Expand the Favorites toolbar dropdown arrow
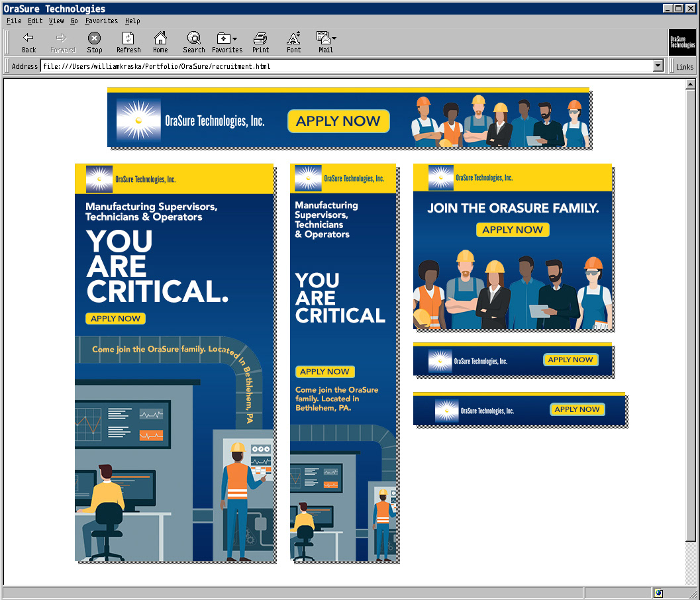This screenshot has height=600, width=700. click(x=235, y=39)
